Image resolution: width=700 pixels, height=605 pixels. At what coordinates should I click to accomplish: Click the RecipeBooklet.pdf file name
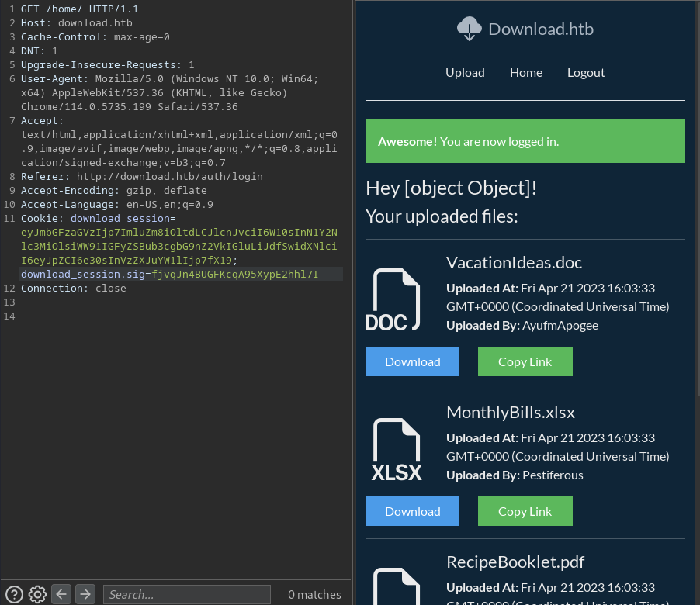coord(515,562)
